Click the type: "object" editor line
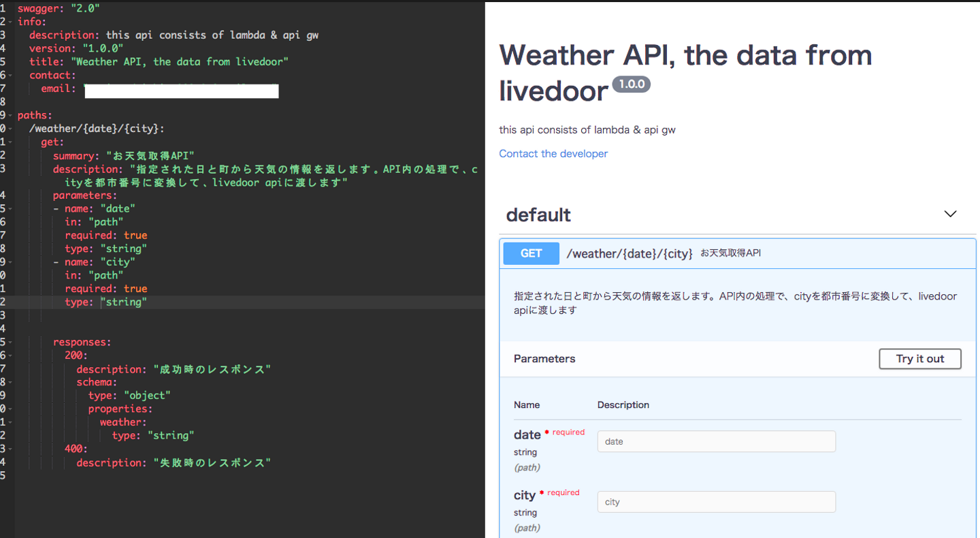The image size is (980, 538). [x=129, y=395]
